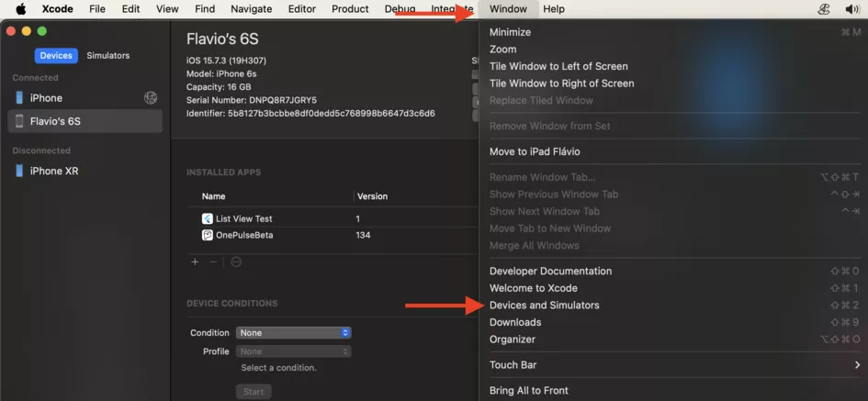Screen dimensions: 868x401
Task: Open the volume icon in menu bar
Action: coord(852,9)
